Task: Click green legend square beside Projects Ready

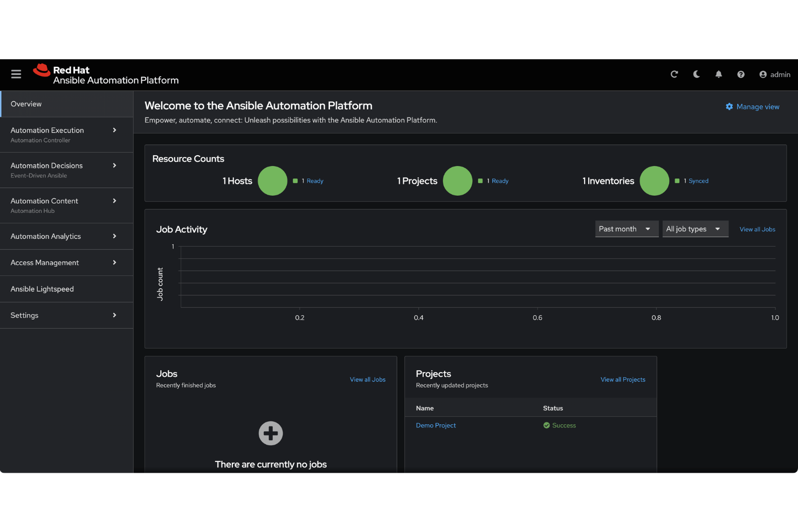Action: [480, 181]
